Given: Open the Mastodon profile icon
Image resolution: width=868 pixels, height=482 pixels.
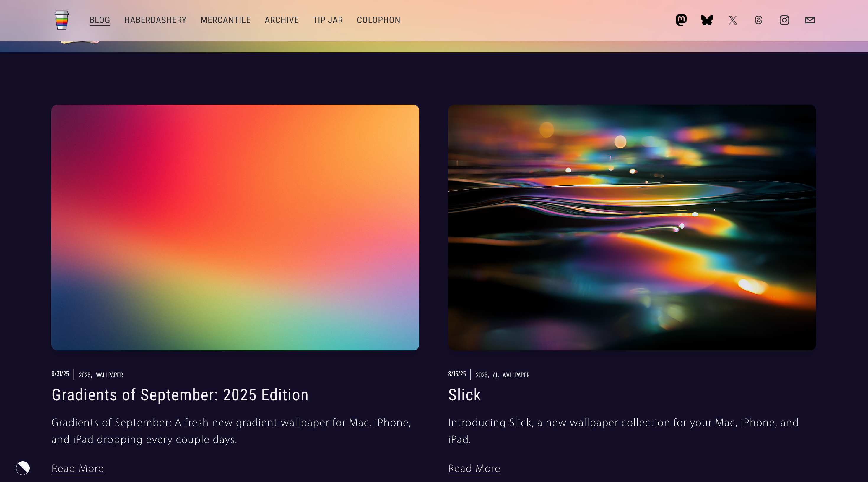Looking at the screenshot, I should [x=681, y=20].
